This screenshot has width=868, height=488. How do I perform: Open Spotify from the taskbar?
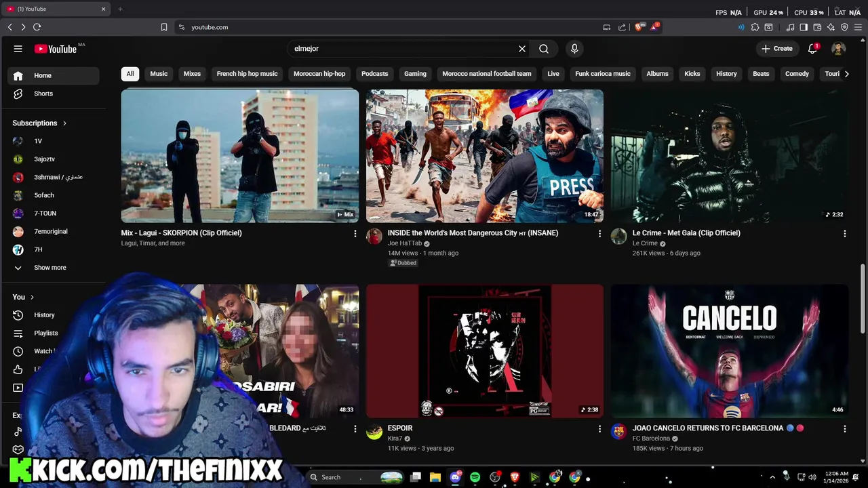point(475,477)
